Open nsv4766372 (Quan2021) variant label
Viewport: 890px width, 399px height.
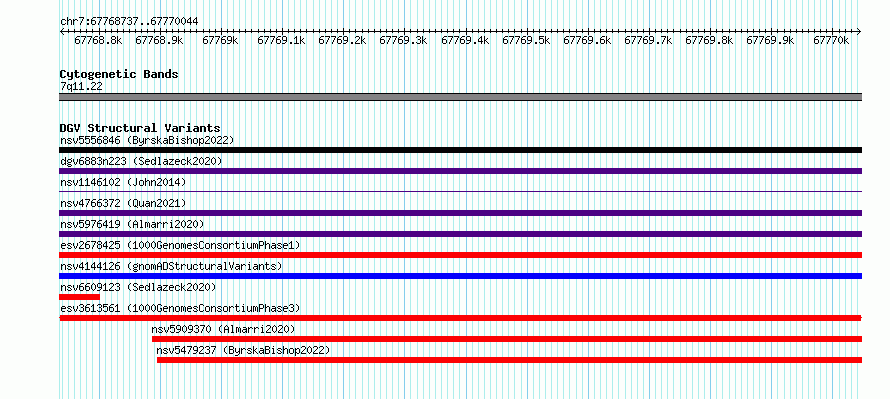pyautogui.click(x=123, y=203)
